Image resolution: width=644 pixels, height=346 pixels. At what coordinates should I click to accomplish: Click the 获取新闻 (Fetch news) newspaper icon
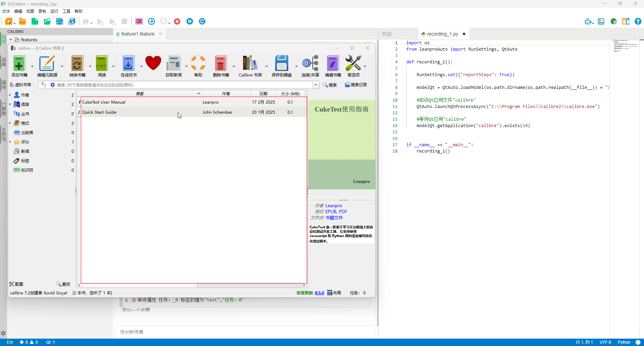pyautogui.click(x=174, y=63)
